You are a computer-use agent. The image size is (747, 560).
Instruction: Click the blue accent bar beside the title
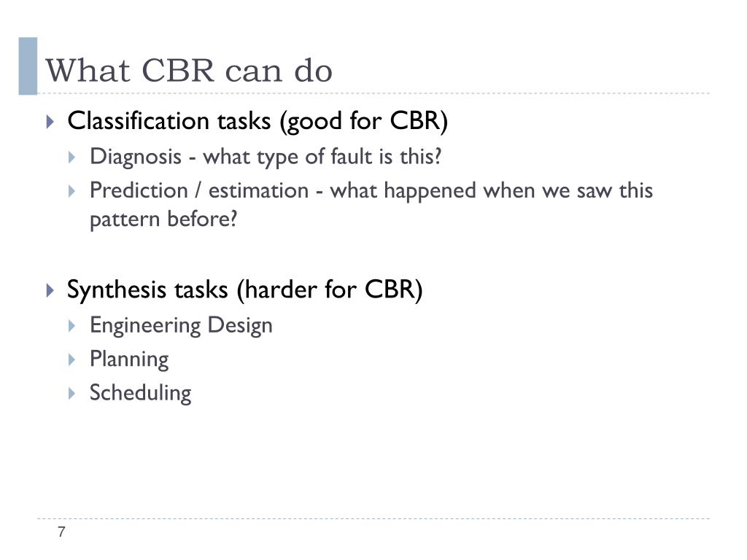pyautogui.click(x=28, y=66)
